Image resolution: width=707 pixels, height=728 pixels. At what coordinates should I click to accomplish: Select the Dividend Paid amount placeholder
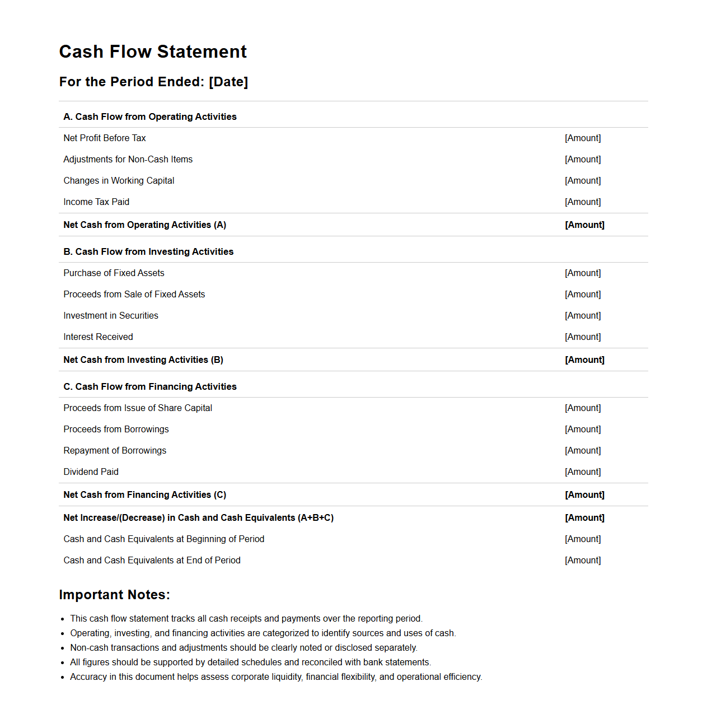point(583,472)
